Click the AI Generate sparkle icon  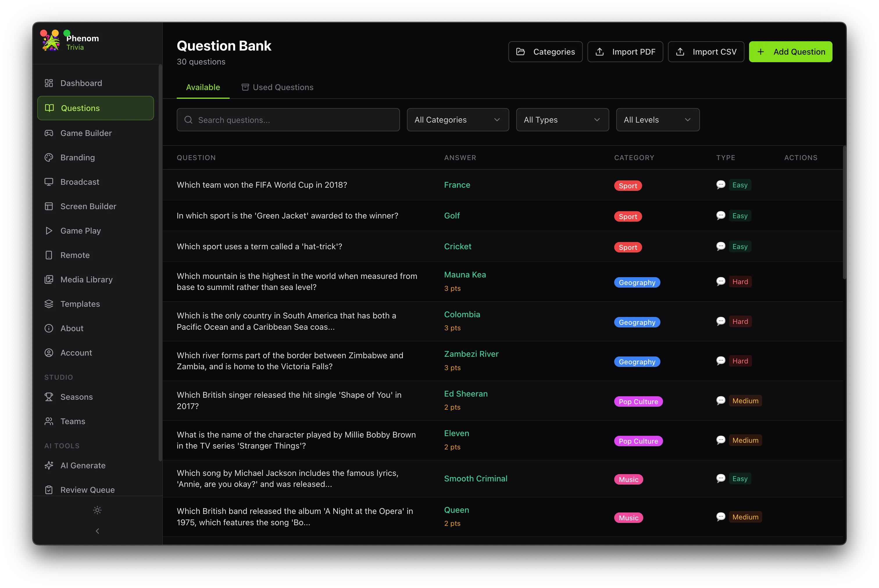pos(49,465)
